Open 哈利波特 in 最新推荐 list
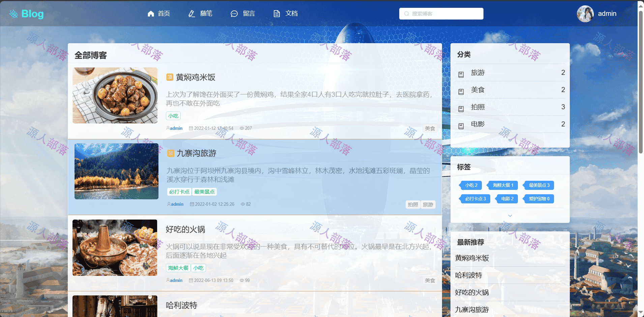This screenshot has width=644, height=317. point(469,276)
